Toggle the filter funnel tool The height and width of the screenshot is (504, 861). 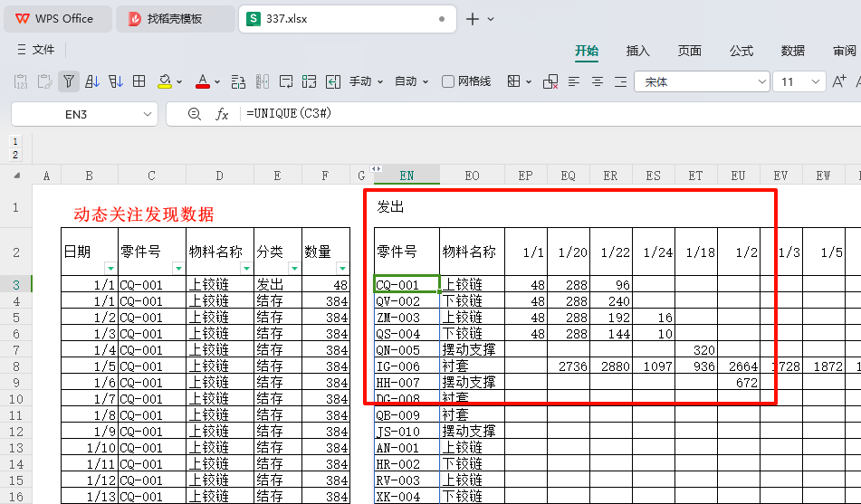[69, 81]
